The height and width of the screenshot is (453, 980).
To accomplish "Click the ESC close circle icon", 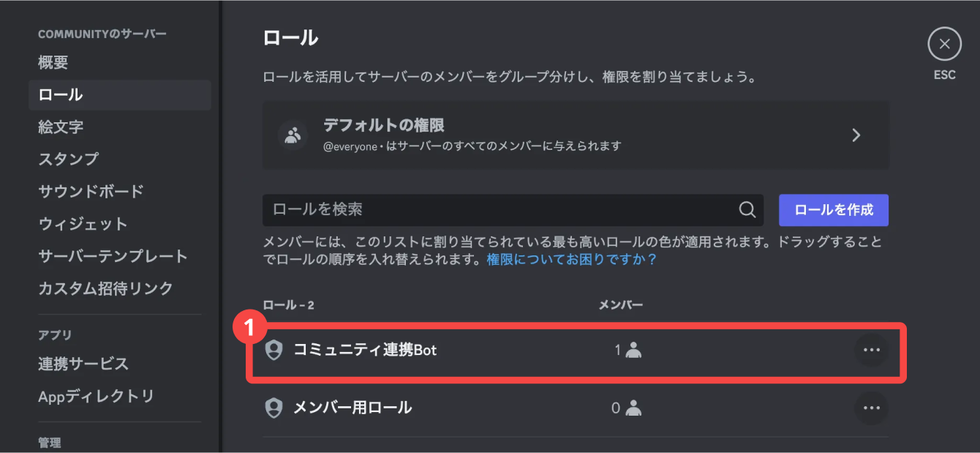I will point(944,44).
